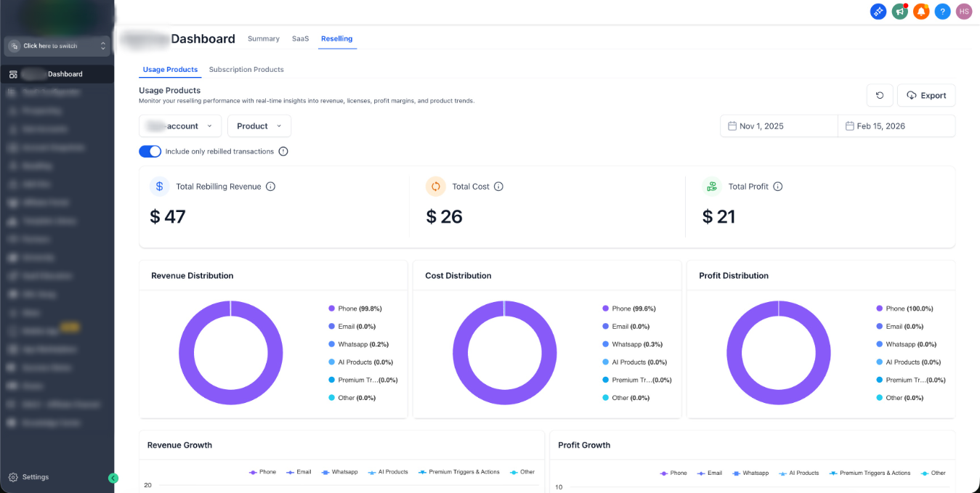Open the help question mark icon
Viewport: 980px width, 493px height.
(x=942, y=12)
